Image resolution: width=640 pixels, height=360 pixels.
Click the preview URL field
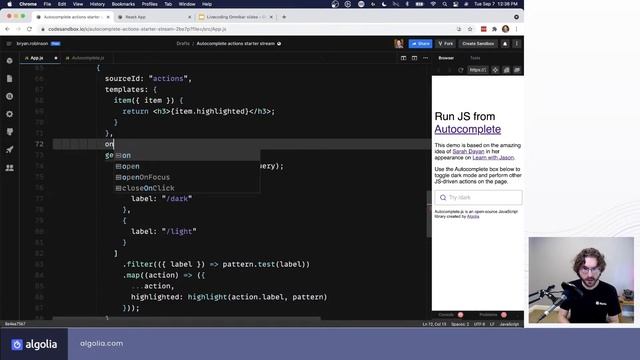point(477,70)
